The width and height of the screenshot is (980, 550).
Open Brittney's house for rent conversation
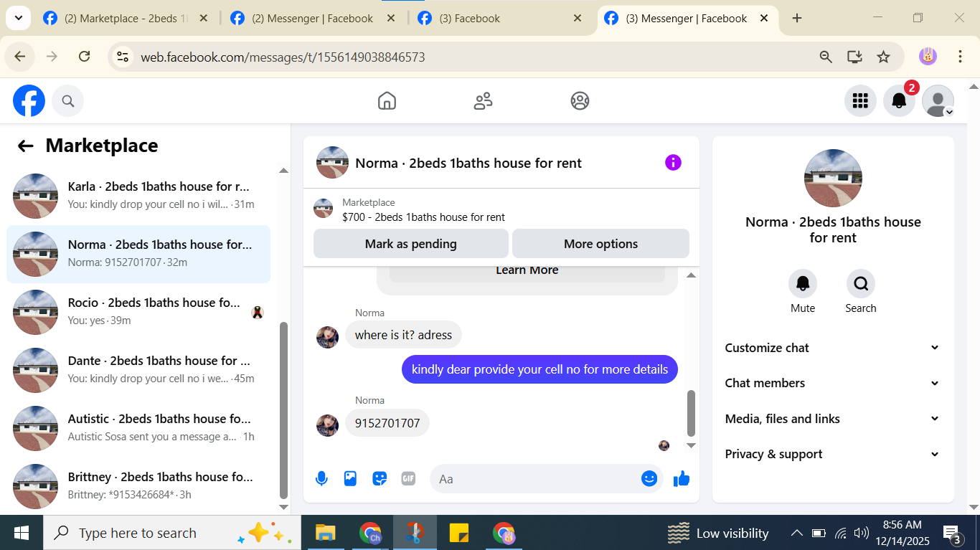138,486
